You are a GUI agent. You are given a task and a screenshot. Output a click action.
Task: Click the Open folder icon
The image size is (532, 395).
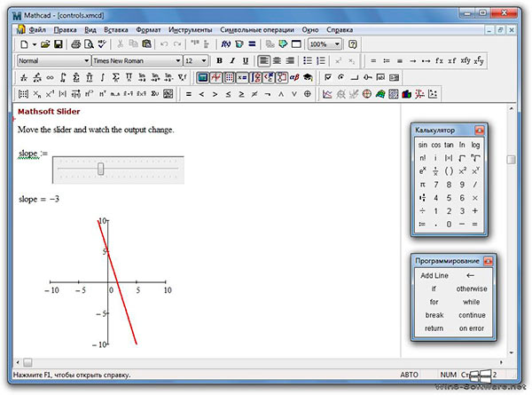coord(45,44)
